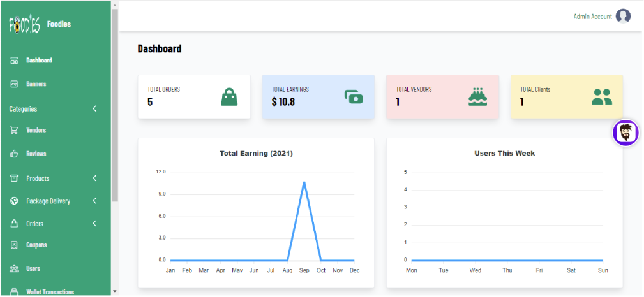Image resolution: width=644 pixels, height=297 pixels.
Task: Open the bearded face floating widget
Action: pyautogui.click(x=625, y=133)
